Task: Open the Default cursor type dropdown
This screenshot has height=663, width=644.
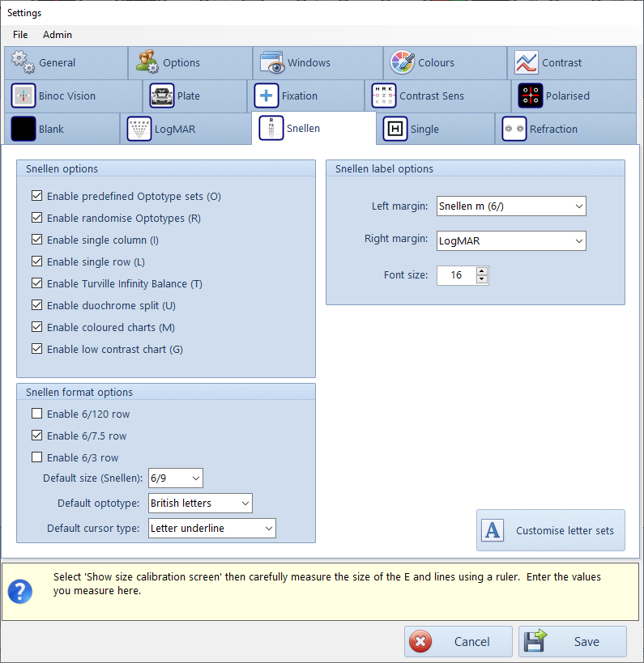Action: (212, 528)
